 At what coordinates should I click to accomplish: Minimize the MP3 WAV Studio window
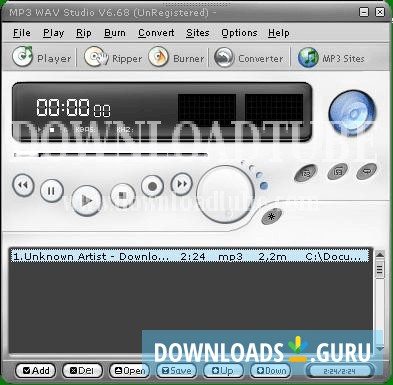tap(364, 12)
